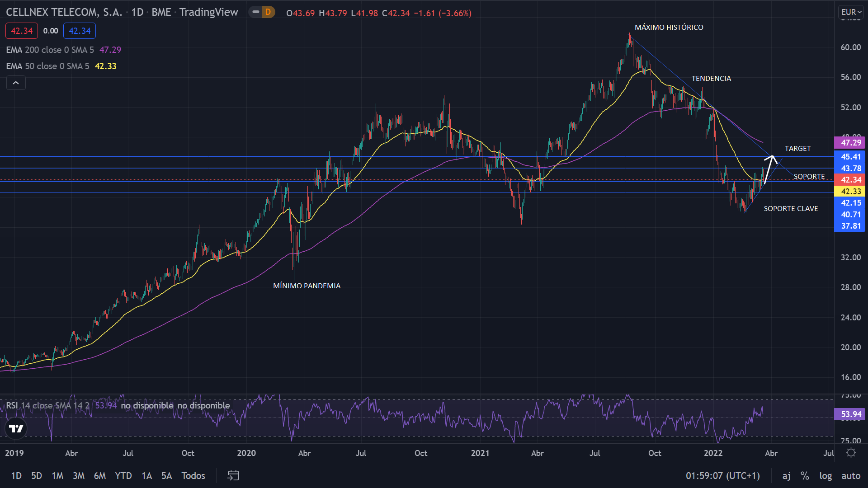Click the aj adjustment button
Screen dimensions: 868x488
(x=786, y=475)
